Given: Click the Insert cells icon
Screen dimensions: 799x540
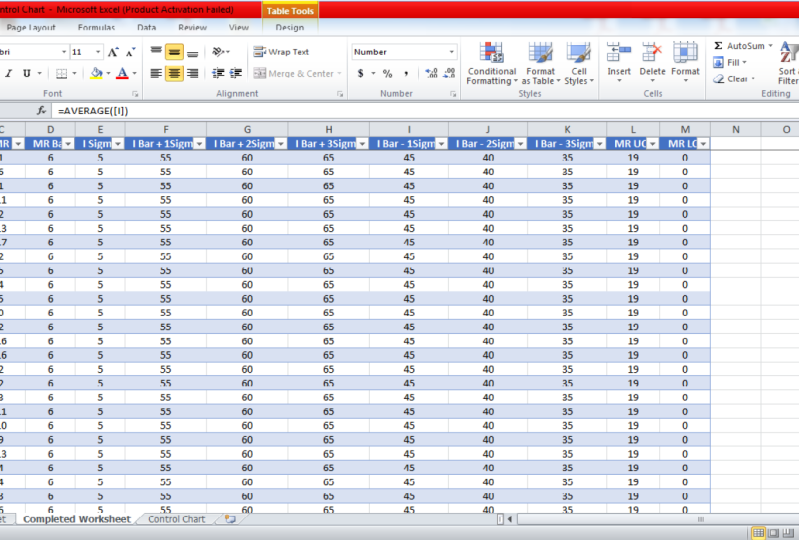Looking at the screenshot, I should tap(619, 52).
